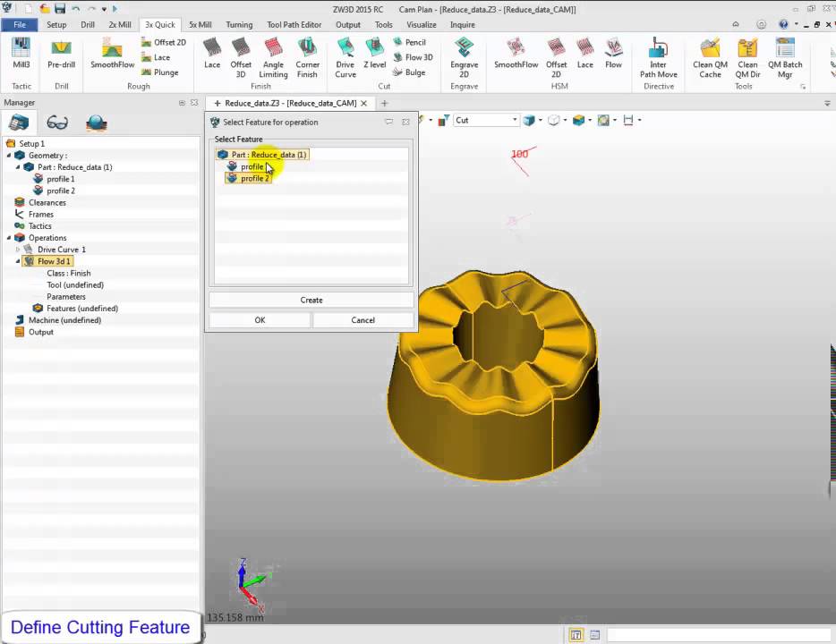This screenshot has height=644, width=836.
Task: Save the file from quick access toolbar
Action: [60, 9]
